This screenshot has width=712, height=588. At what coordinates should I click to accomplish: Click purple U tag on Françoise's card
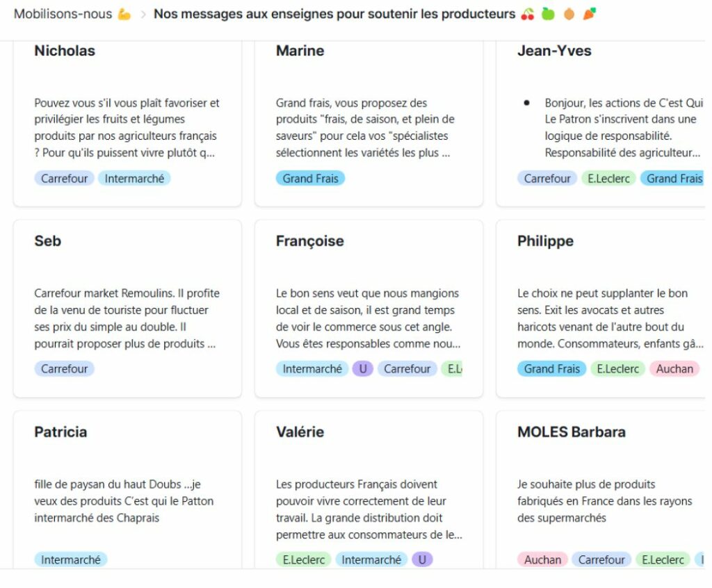point(362,369)
